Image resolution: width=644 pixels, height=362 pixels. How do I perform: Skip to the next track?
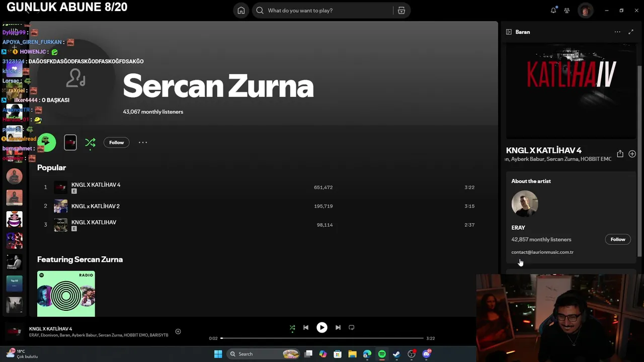(x=338, y=327)
